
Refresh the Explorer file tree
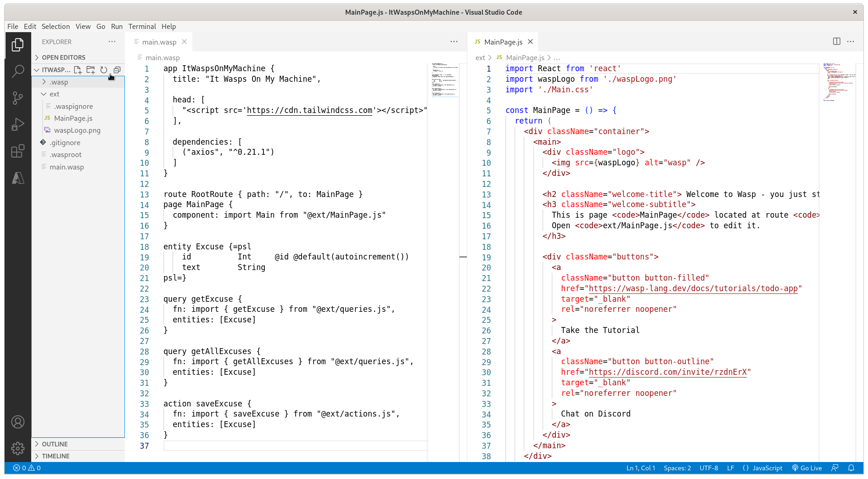(x=104, y=70)
